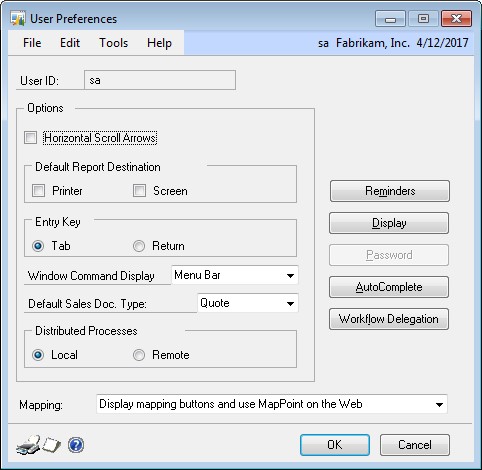Click the grayed-out Password button
This screenshot has width=482, height=470.
(x=389, y=255)
